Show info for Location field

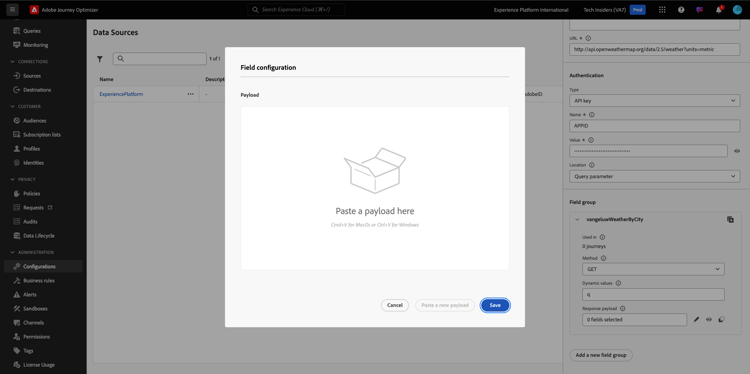click(592, 165)
